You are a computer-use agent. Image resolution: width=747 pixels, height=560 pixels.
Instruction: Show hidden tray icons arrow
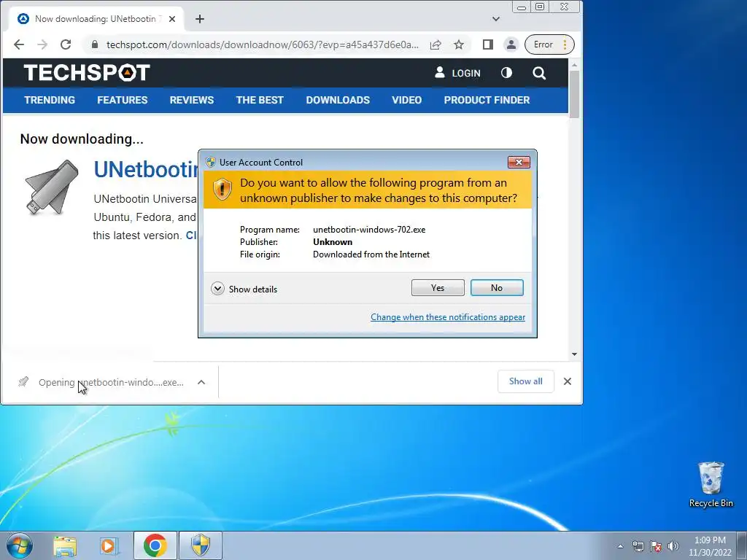click(x=620, y=546)
